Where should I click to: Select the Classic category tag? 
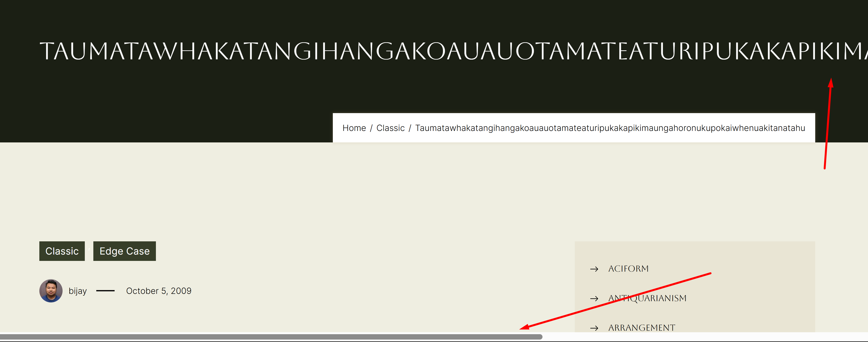click(62, 251)
